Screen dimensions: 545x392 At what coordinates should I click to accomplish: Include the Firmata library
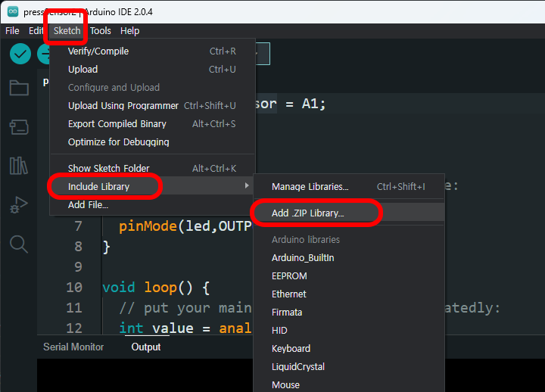point(349,312)
